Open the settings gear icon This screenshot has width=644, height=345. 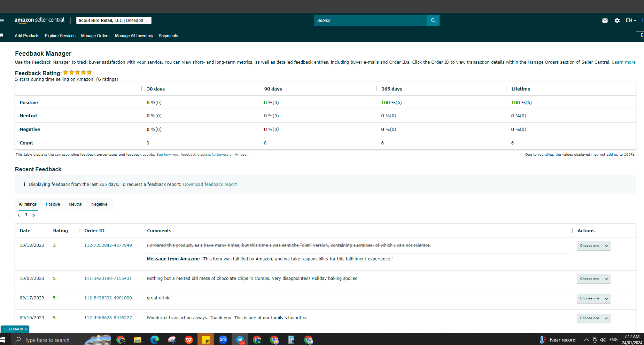click(x=617, y=21)
